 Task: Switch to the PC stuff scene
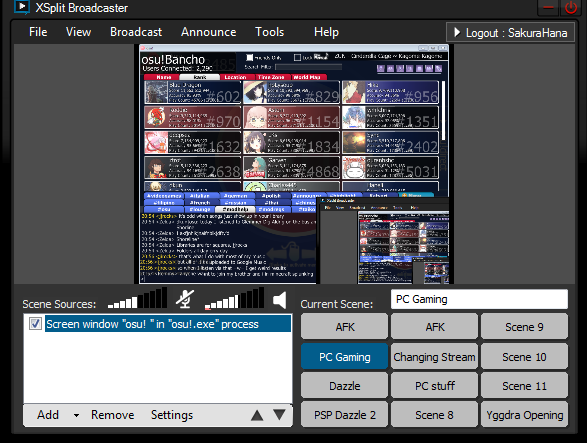click(434, 386)
